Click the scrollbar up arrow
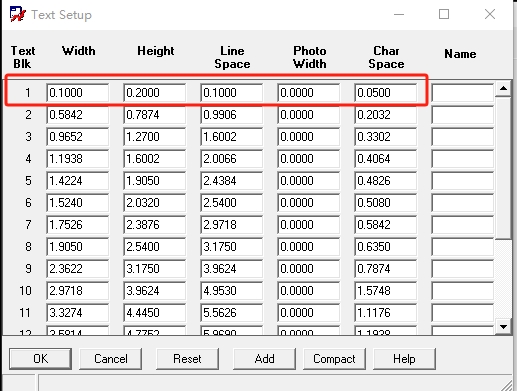Viewport: 517px width, 391px height. (x=503, y=89)
